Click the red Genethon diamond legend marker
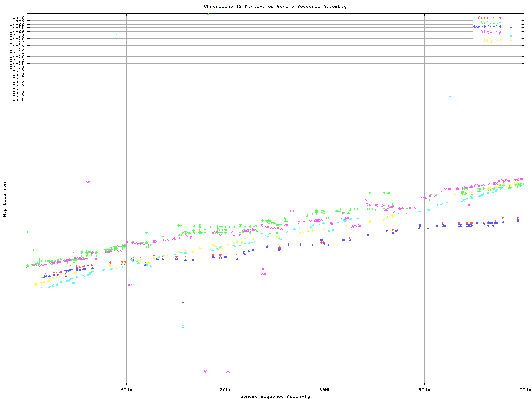Viewport: 532px width, 399px height. (x=511, y=18)
